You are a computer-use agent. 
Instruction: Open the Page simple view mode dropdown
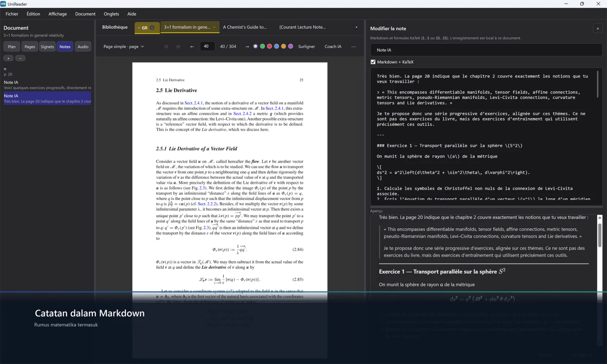coord(124,47)
